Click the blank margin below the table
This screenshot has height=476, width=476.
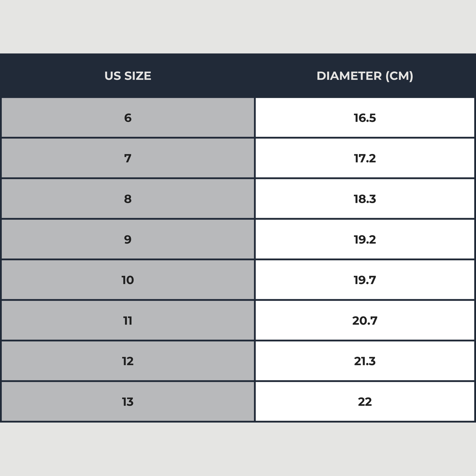coord(238,449)
